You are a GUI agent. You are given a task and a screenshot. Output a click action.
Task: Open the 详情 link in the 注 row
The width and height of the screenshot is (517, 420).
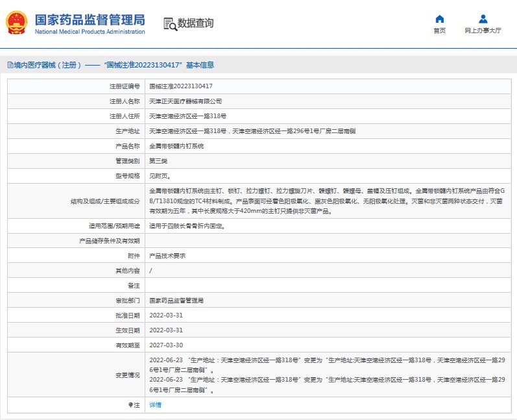click(155, 404)
